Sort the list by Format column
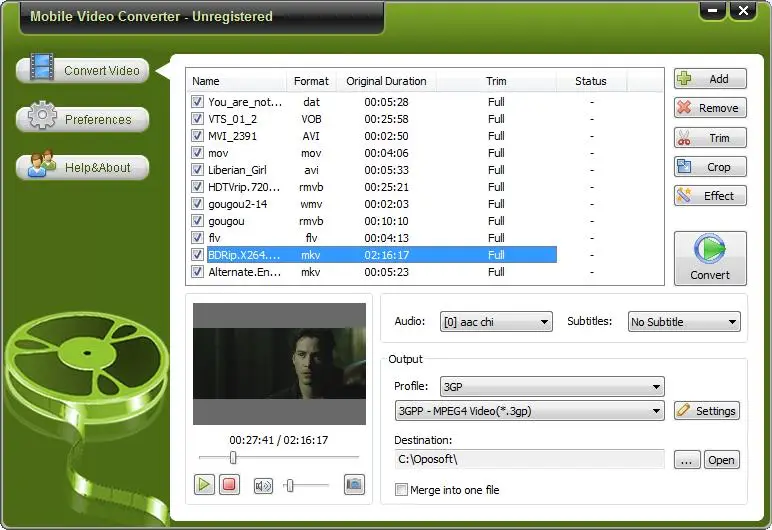 pos(311,81)
